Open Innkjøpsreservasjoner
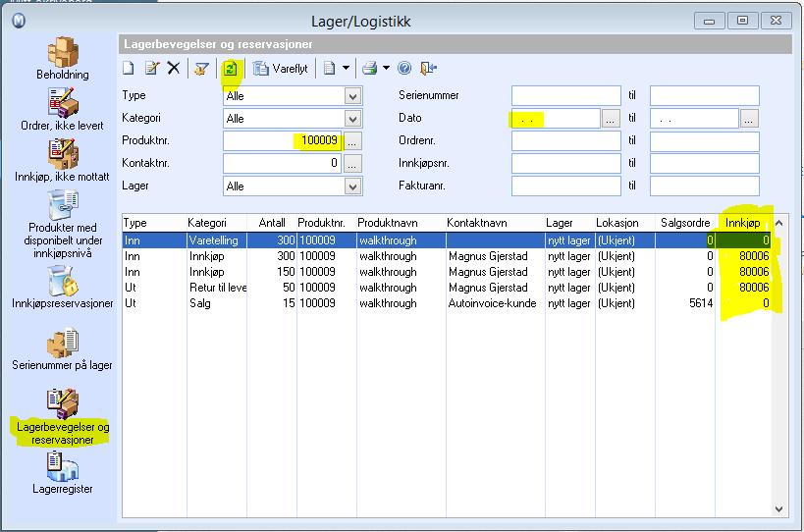Image resolution: width=804 pixels, height=532 pixels. pyautogui.click(x=62, y=288)
